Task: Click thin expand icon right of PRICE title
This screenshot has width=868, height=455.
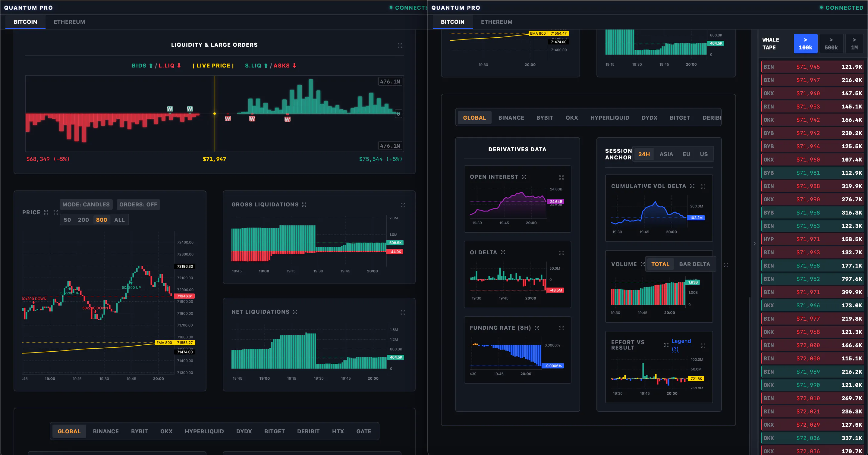Action: (x=55, y=212)
